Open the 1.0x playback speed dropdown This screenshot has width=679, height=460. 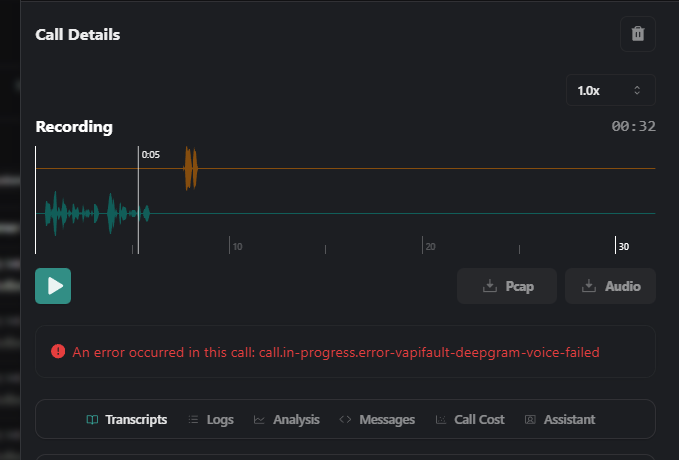tap(610, 90)
